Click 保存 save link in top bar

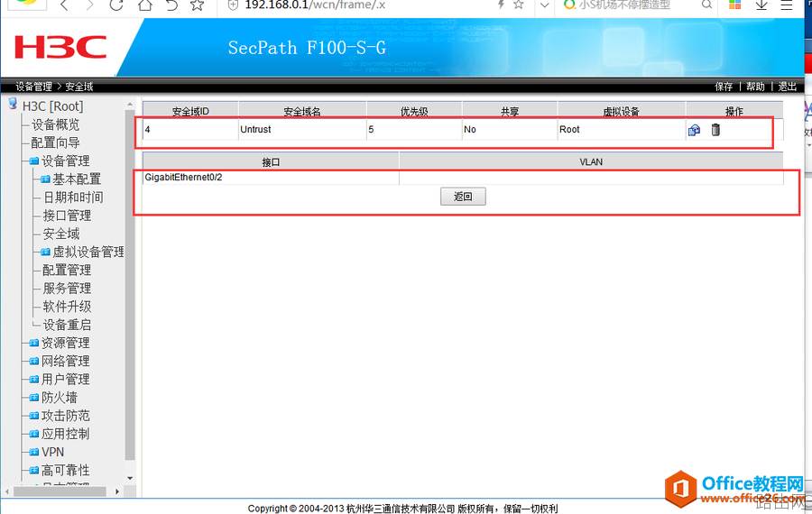point(724,87)
